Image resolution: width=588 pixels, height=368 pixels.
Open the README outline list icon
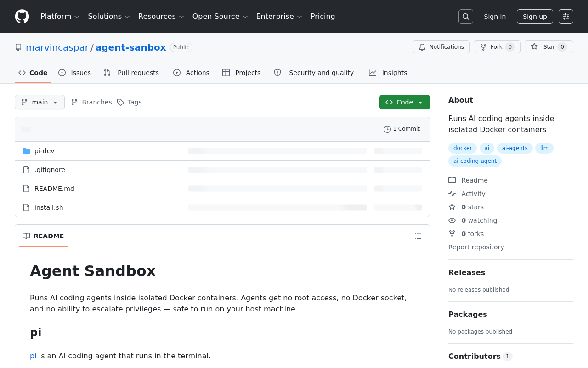point(418,236)
